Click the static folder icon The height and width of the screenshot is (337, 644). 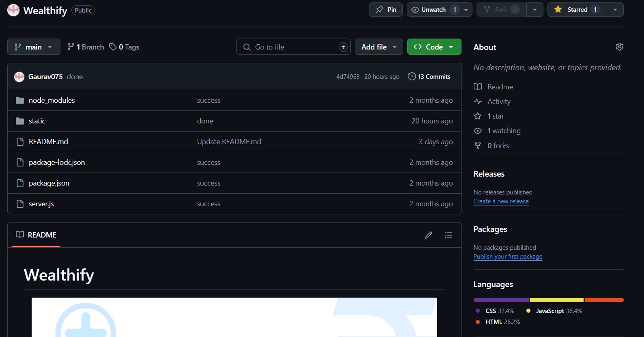click(x=20, y=121)
